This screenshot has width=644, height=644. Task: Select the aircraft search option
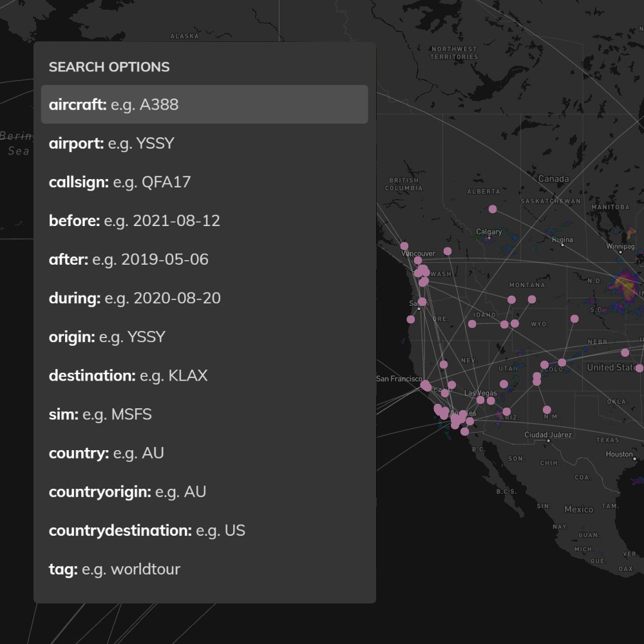pyautogui.click(x=204, y=104)
